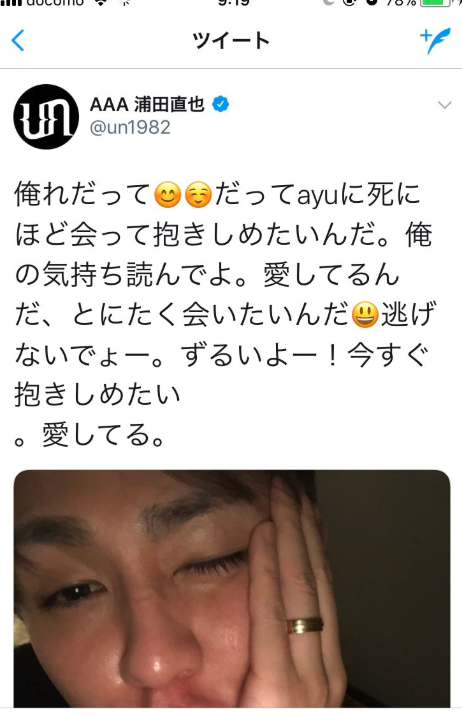
Task: Expand the tweet options chevron
Action: [445, 105]
